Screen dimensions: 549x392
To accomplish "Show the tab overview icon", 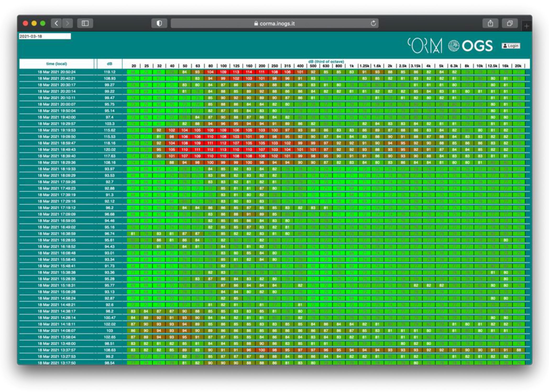I will 509,23.
